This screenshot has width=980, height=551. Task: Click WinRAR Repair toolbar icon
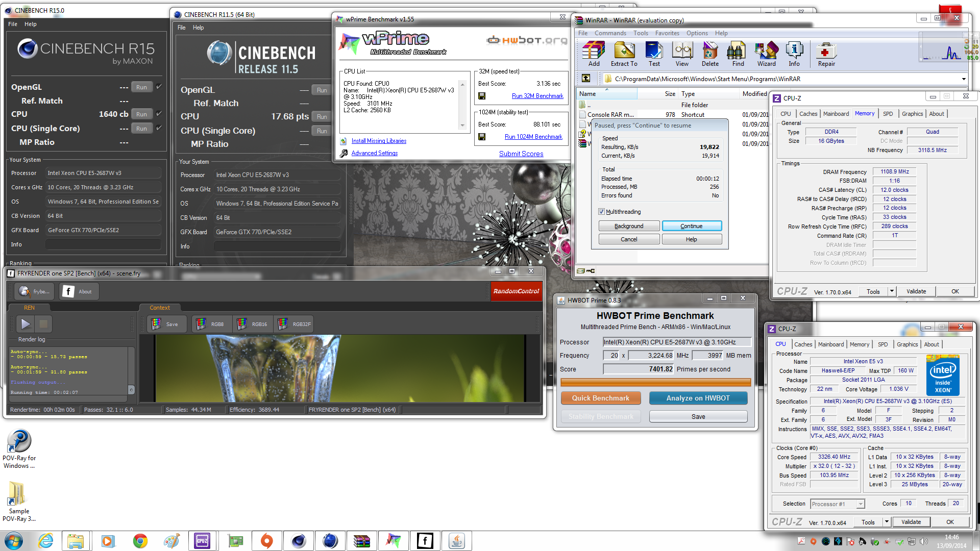click(x=826, y=55)
